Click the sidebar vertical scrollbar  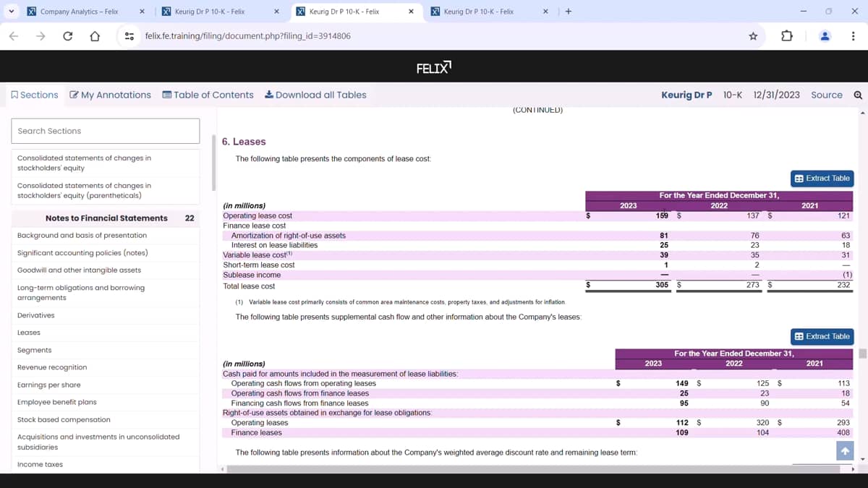point(213,163)
